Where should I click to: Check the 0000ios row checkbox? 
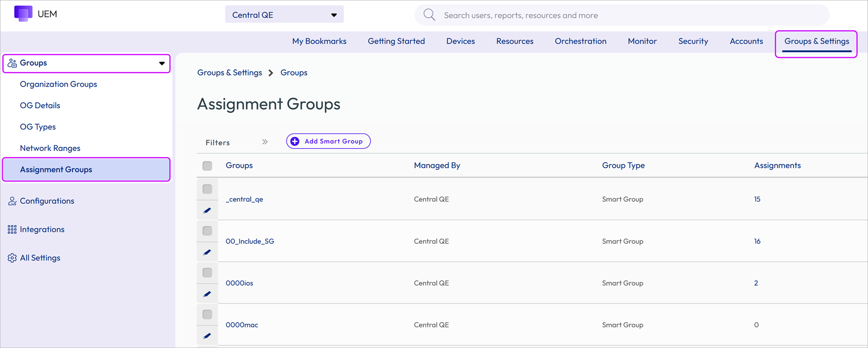tap(207, 272)
